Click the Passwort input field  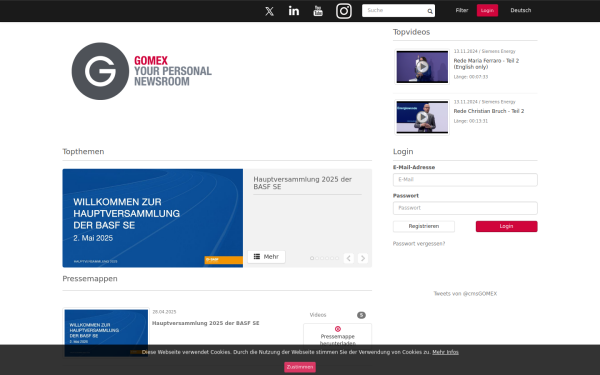pyautogui.click(x=465, y=208)
